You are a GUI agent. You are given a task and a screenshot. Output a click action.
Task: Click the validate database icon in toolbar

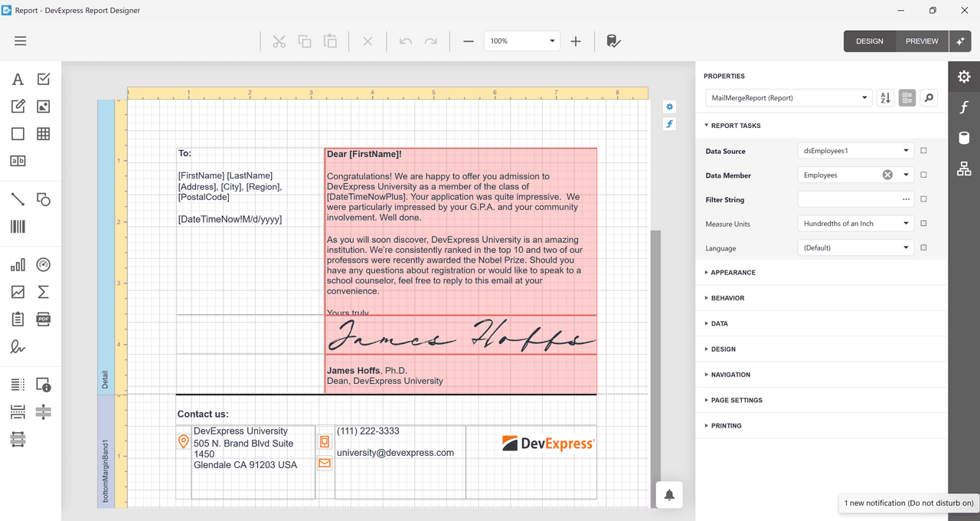[x=613, y=41]
